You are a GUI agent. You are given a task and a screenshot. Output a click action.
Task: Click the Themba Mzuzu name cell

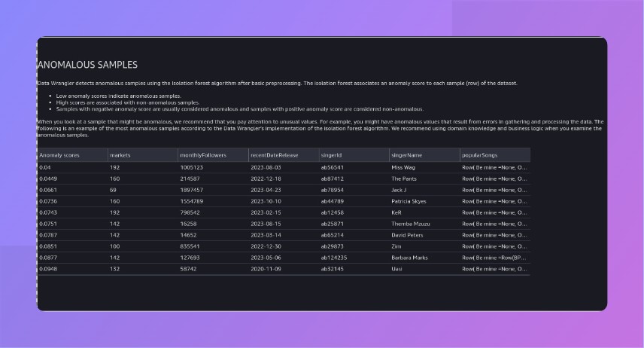(x=410, y=224)
